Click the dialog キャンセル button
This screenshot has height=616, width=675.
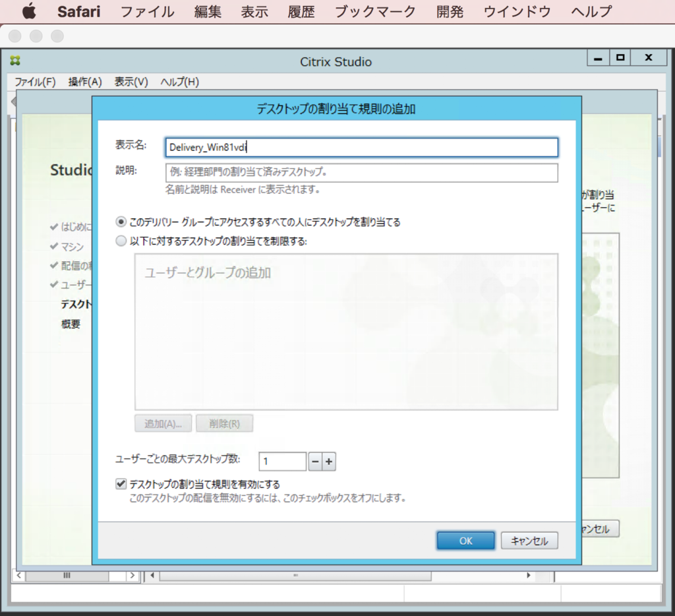click(x=529, y=541)
